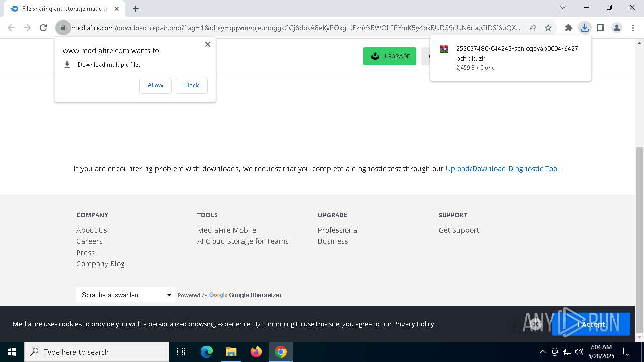
Task: Click the green UPGRADE button
Action: pos(389,56)
